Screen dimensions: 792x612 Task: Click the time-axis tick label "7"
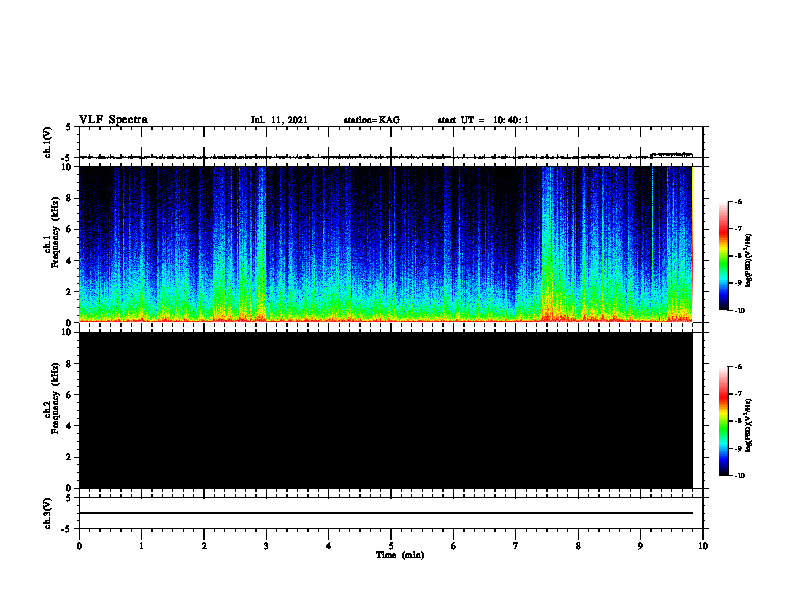[516, 546]
